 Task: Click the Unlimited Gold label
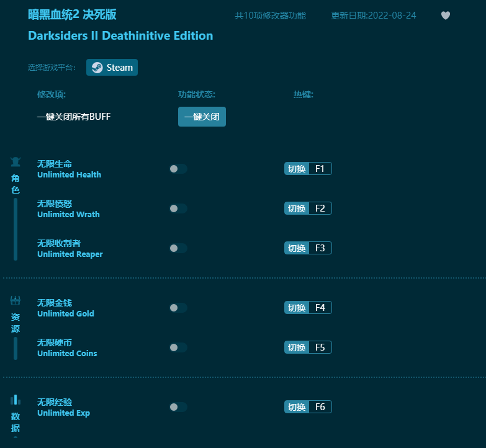point(66,313)
